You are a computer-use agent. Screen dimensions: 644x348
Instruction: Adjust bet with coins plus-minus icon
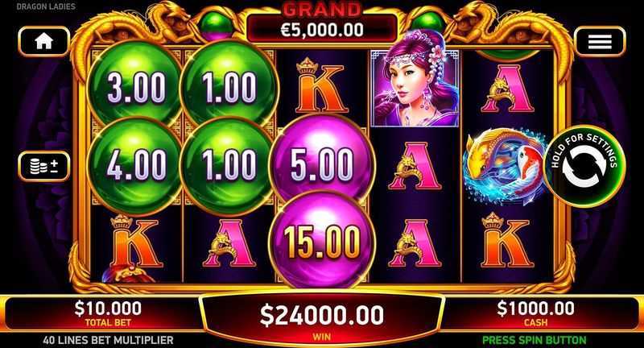tap(44, 166)
